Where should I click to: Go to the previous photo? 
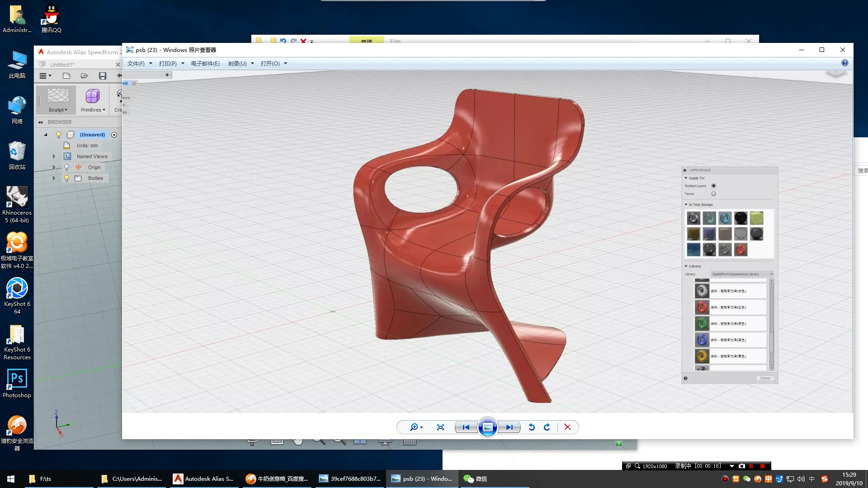pos(466,427)
